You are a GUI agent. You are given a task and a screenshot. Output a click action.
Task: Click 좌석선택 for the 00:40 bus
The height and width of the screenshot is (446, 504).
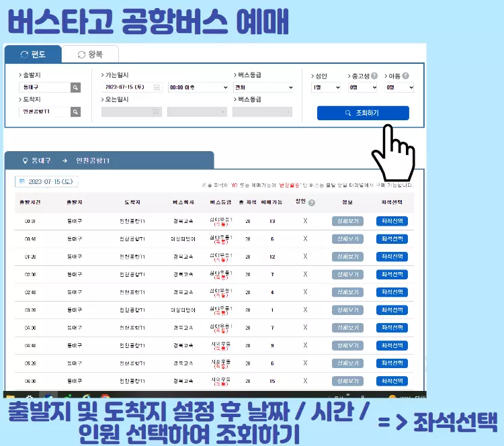[392, 238]
